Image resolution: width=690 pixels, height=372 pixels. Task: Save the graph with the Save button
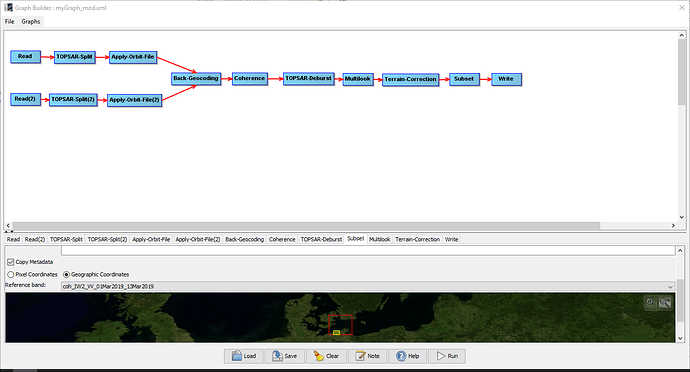(x=285, y=356)
